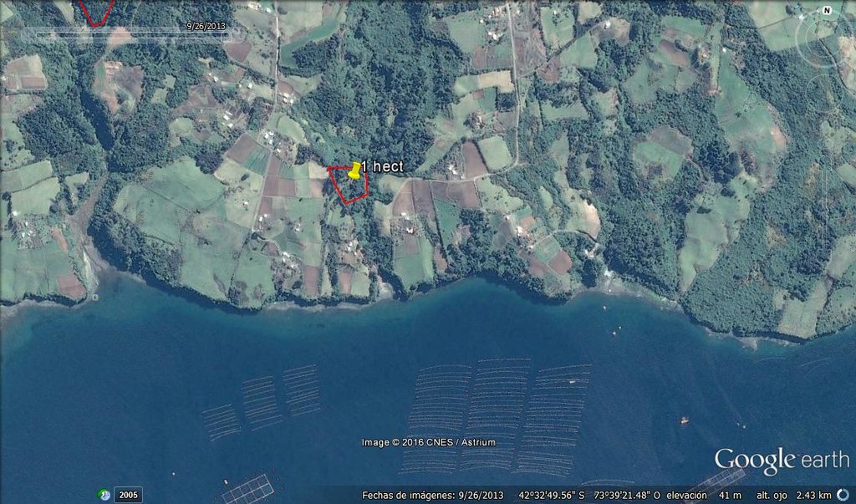Viewport: 856px width, 504px height.
Task: Click the Image 2016 CNES / Astrium attribution
Action: pyautogui.click(x=428, y=442)
